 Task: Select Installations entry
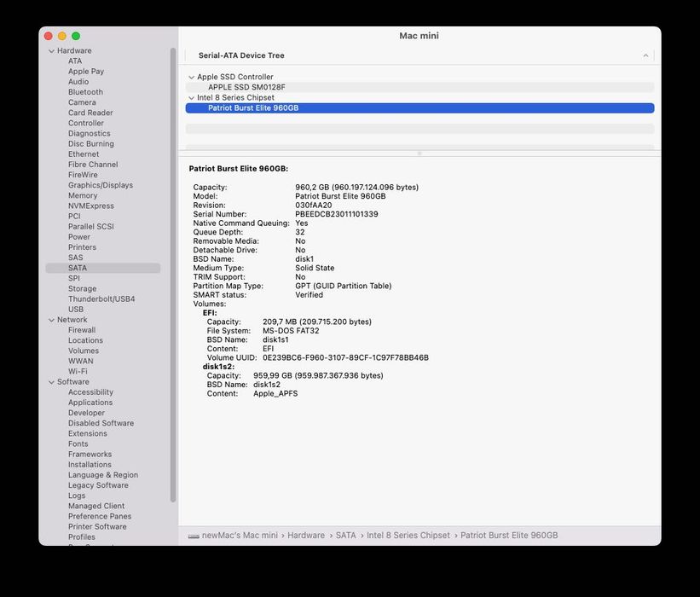point(90,465)
